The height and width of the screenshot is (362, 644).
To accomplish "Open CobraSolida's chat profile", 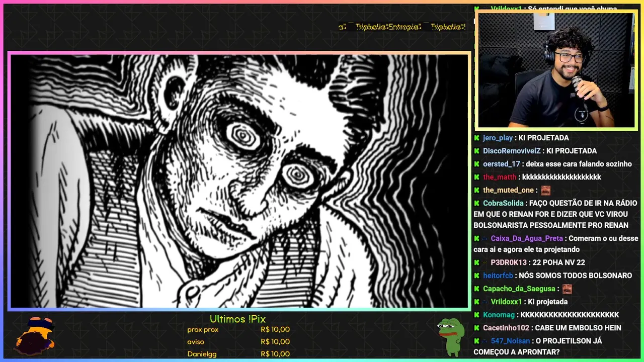I will pyautogui.click(x=503, y=203).
